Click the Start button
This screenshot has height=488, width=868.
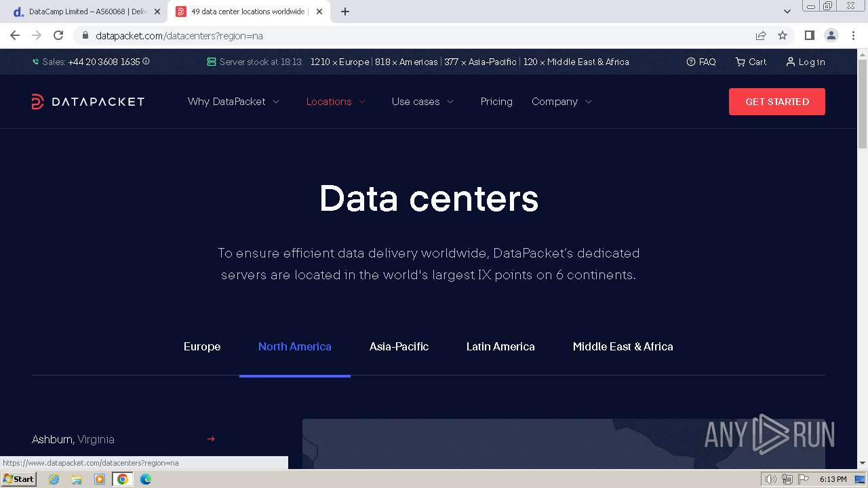[19, 479]
